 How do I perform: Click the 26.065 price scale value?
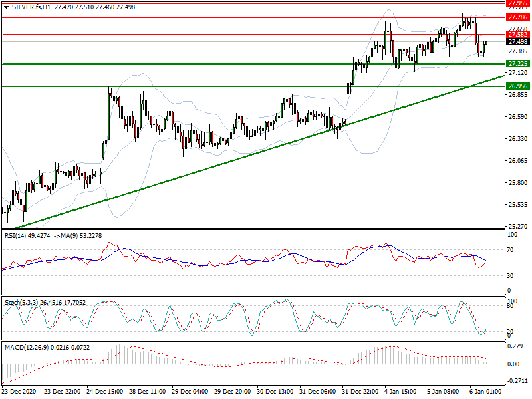click(x=518, y=161)
